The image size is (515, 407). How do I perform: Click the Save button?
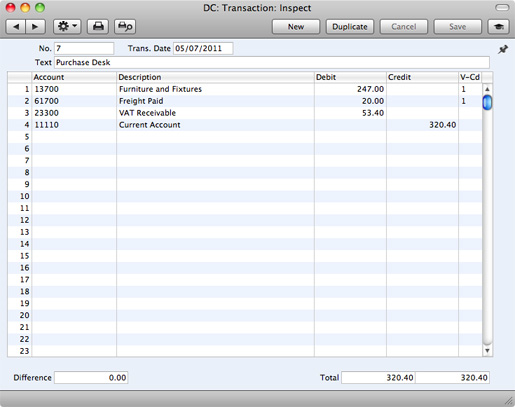(x=457, y=26)
